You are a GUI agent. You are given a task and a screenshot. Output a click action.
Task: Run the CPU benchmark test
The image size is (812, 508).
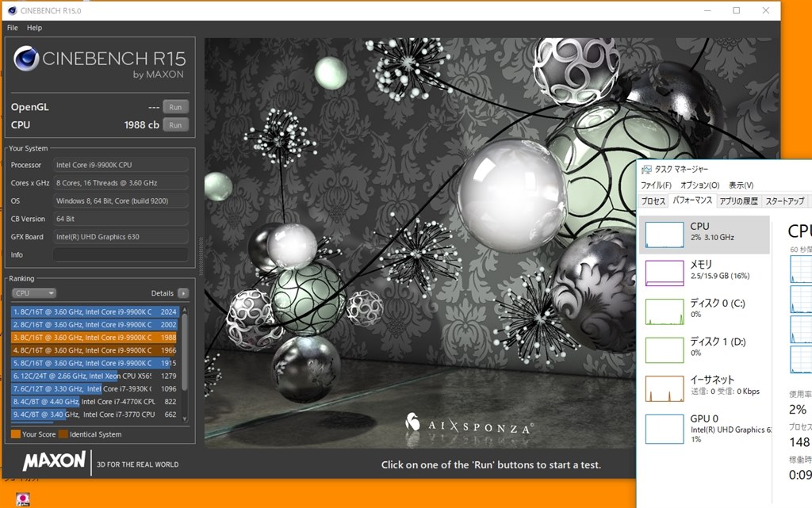point(175,125)
